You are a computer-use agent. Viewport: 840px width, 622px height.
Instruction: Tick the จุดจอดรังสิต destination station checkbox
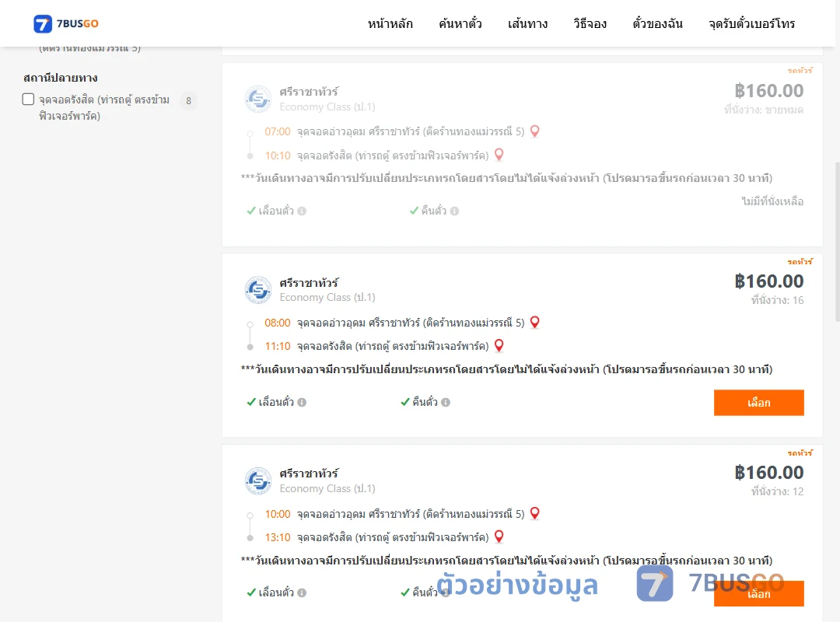(x=29, y=99)
